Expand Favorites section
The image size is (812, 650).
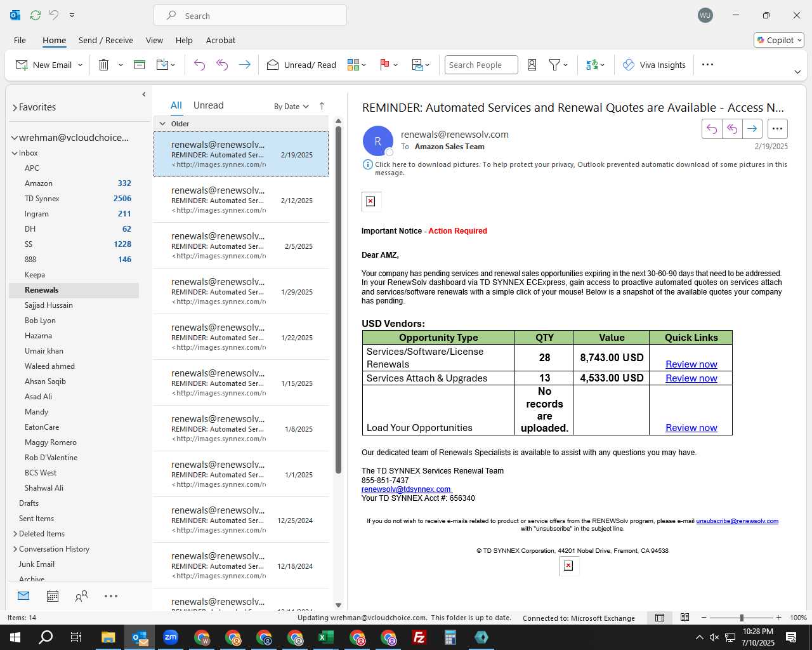click(x=15, y=108)
